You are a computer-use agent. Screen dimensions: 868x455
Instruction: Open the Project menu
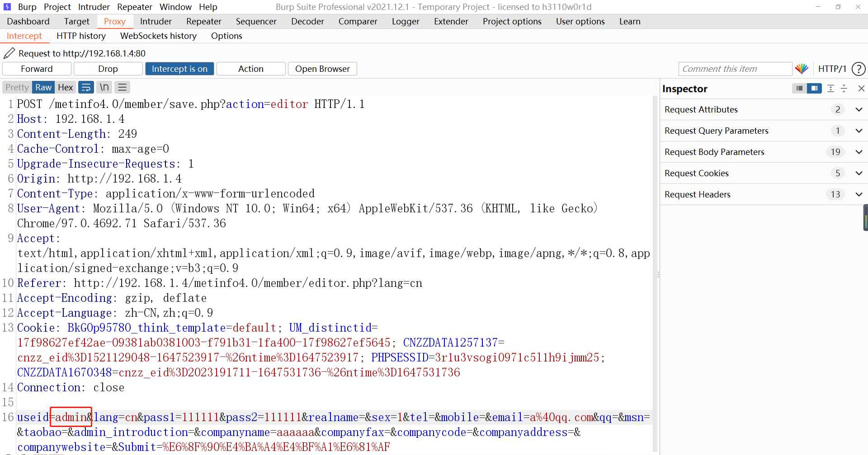click(57, 7)
